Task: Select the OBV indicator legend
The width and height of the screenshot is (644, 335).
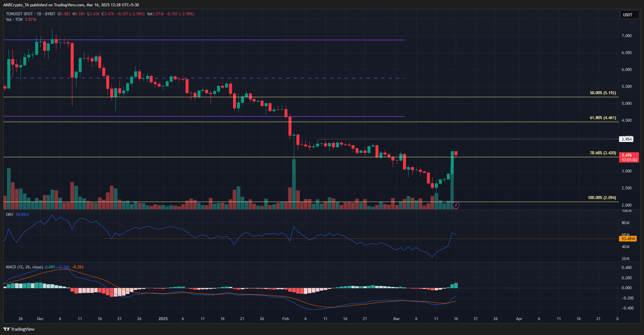Action: (9, 214)
